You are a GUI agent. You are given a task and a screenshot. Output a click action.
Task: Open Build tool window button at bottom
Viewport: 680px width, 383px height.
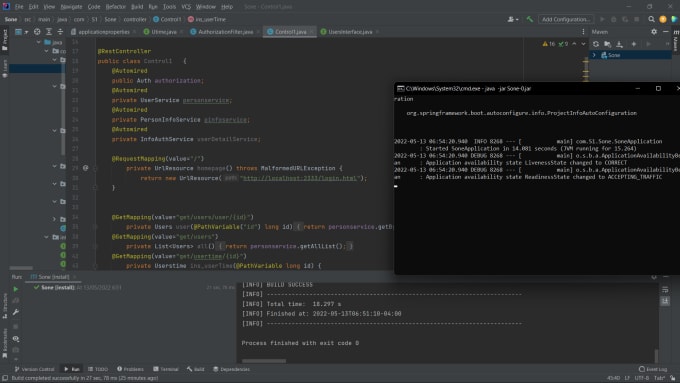coord(196,369)
